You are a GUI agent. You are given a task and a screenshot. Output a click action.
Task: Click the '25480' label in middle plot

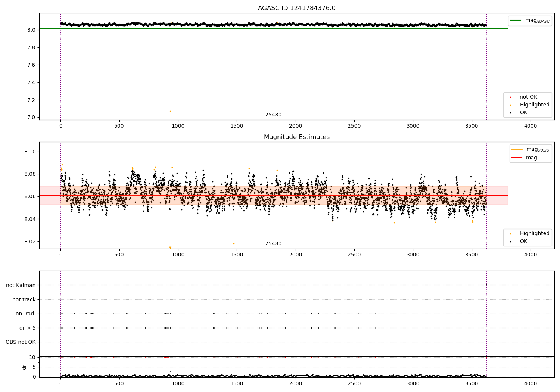[x=273, y=244]
